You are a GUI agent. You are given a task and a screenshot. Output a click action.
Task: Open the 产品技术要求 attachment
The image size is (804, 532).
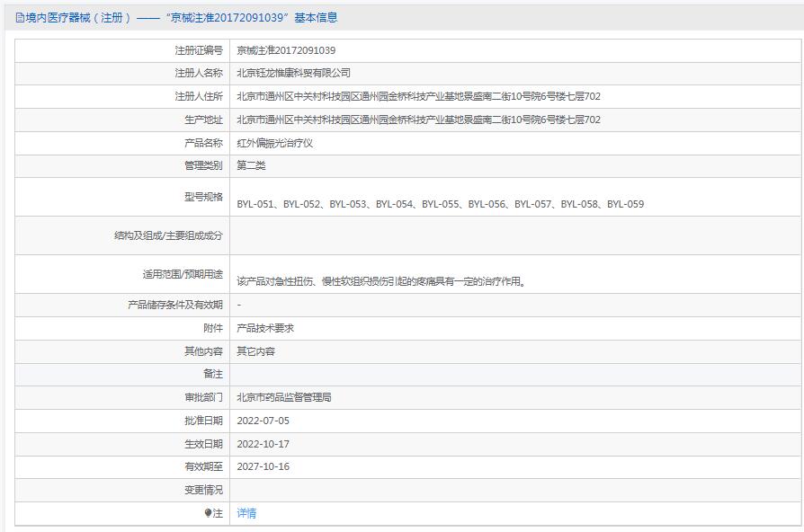pos(265,328)
